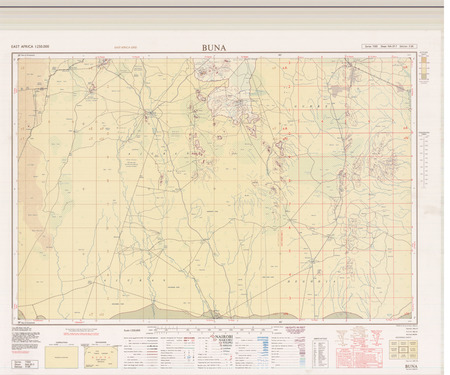
Task: Click the blank yellow reliability diagram at bottom left
Action: click(x=61, y=357)
